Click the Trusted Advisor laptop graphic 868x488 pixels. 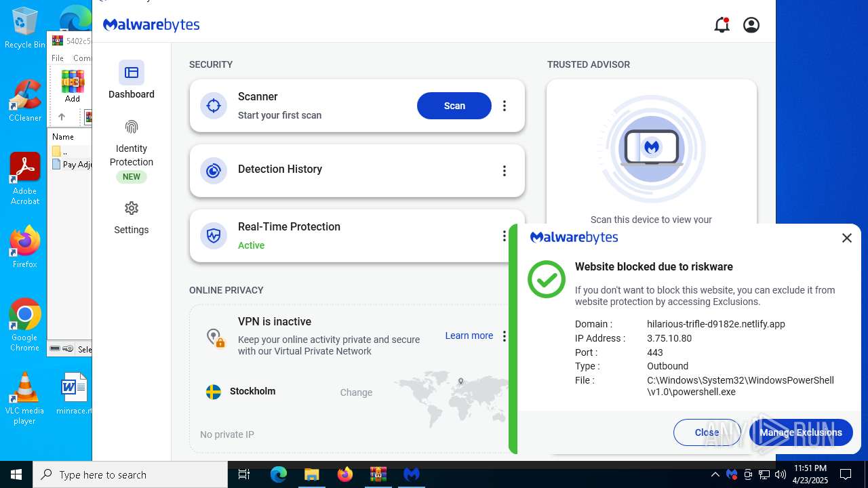652,148
